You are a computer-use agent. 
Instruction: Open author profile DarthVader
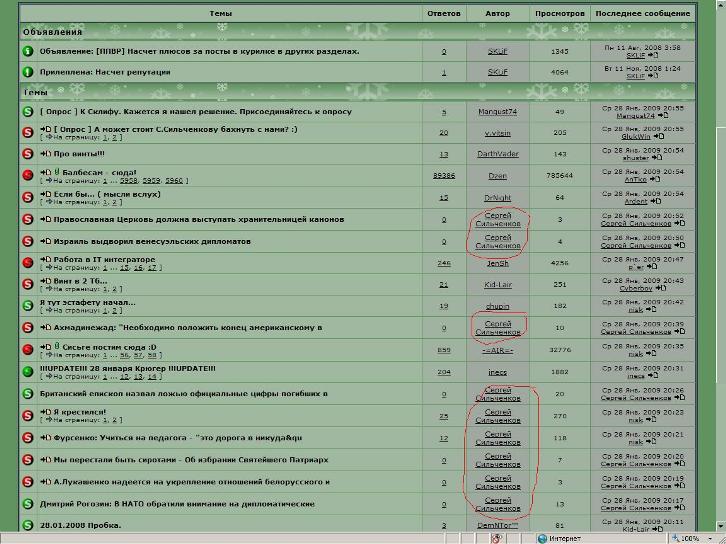[x=498, y=154]
